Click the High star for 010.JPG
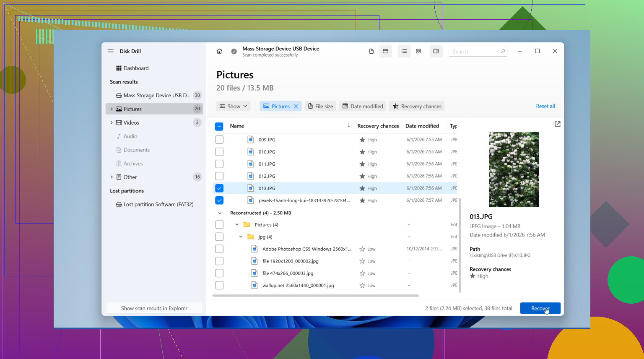This screenshot has width=644, height=359. (x=362, y=152)
